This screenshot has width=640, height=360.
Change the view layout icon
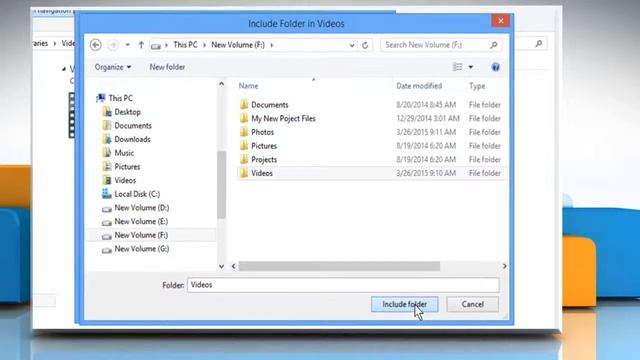[458, 67]
